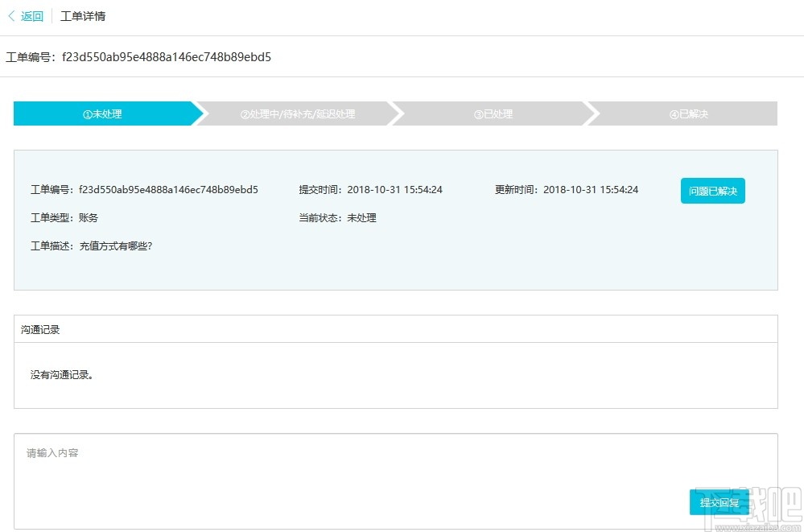The image size is (804, 532).
Task: Select the 当前状态 未处理 status label
Action: pyautogui.click(x=338, y=217)
